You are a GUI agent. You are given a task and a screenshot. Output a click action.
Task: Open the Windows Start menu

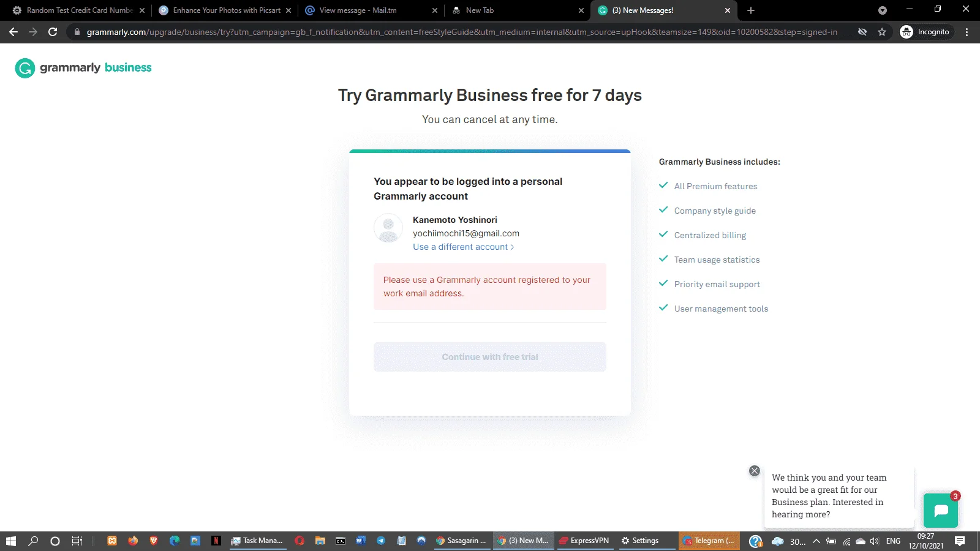point(11,541)
